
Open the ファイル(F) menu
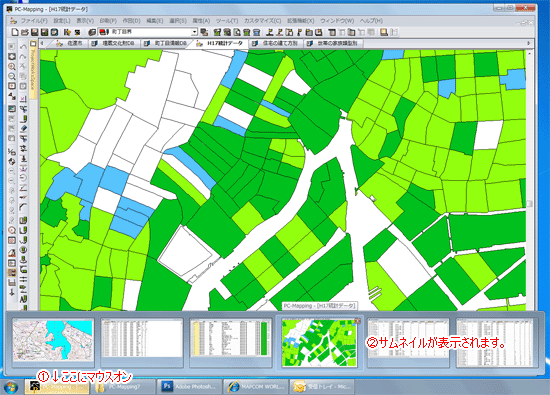(x=34, y=21)
